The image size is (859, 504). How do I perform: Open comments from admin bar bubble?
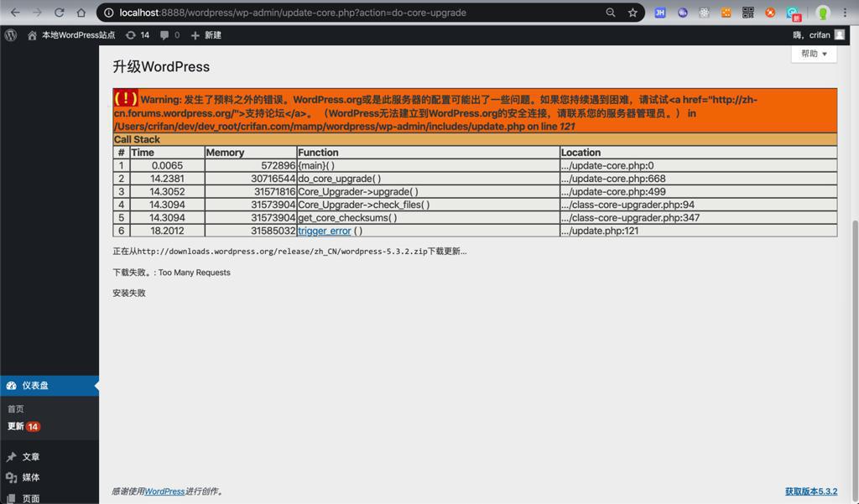pyautogui.click(x=169, y=35)
